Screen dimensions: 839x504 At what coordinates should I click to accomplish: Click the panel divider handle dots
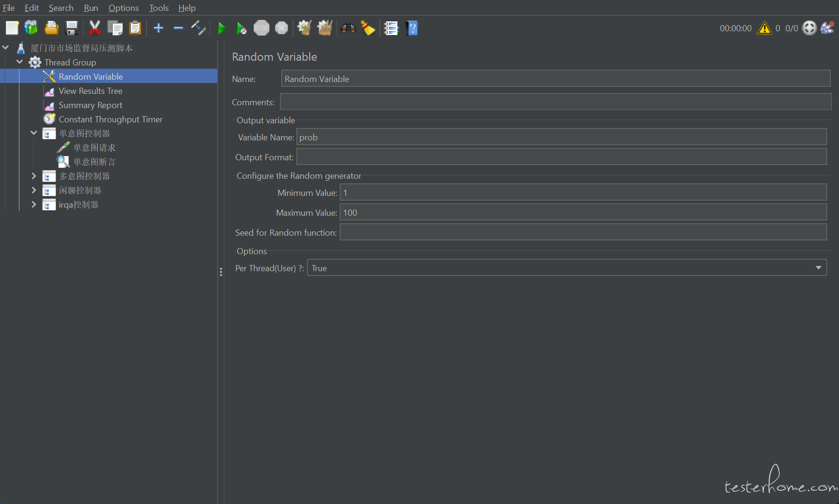(221, 272)
